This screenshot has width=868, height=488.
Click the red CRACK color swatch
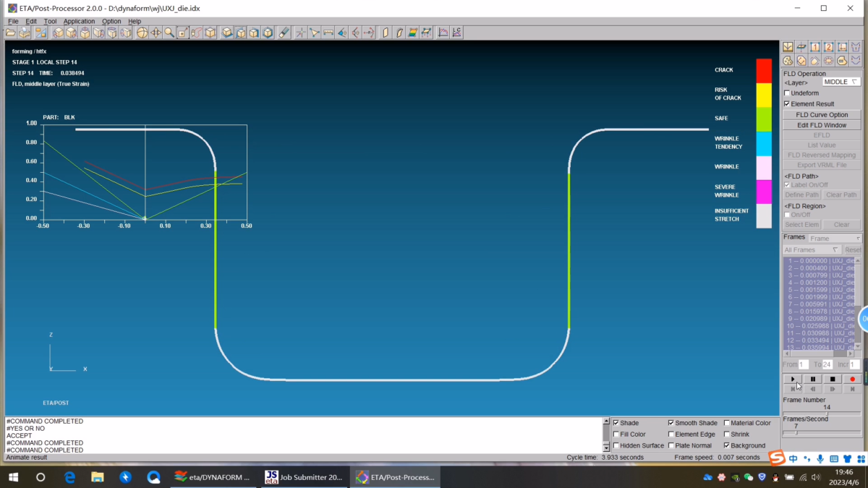coord(764,71)
